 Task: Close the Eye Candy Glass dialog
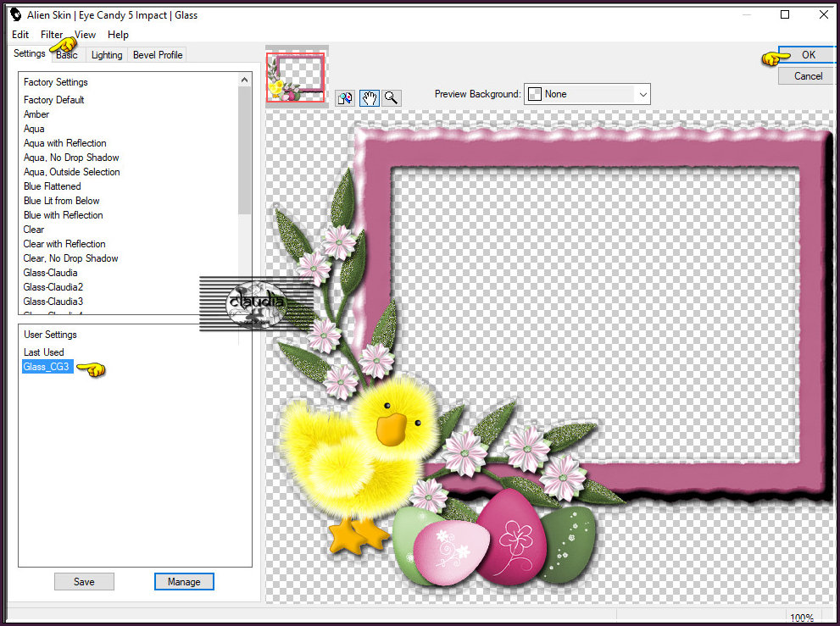tap(824, 14)
